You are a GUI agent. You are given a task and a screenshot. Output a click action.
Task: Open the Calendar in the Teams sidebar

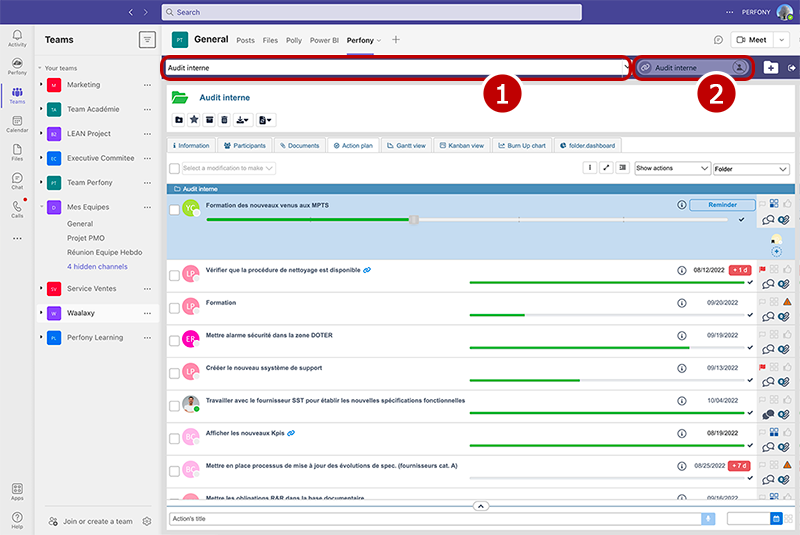[x=17, y=123]
